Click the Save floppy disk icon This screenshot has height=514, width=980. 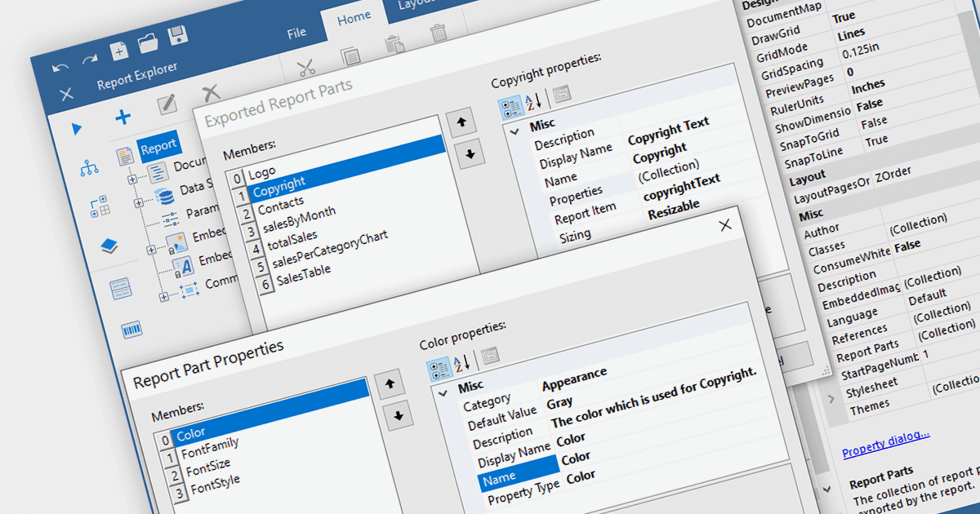(x=177, y=34)
